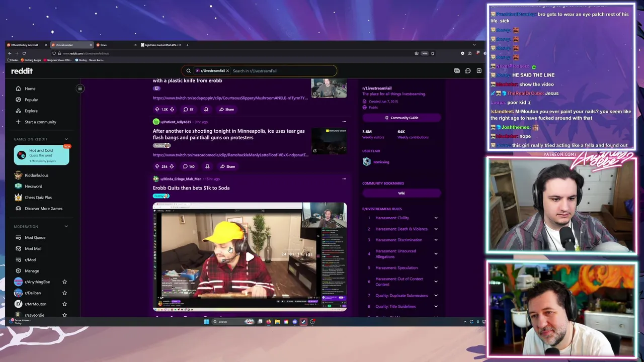Open the Community Guide
This screenshot has height=362, width=644.
tap(401, 118)
